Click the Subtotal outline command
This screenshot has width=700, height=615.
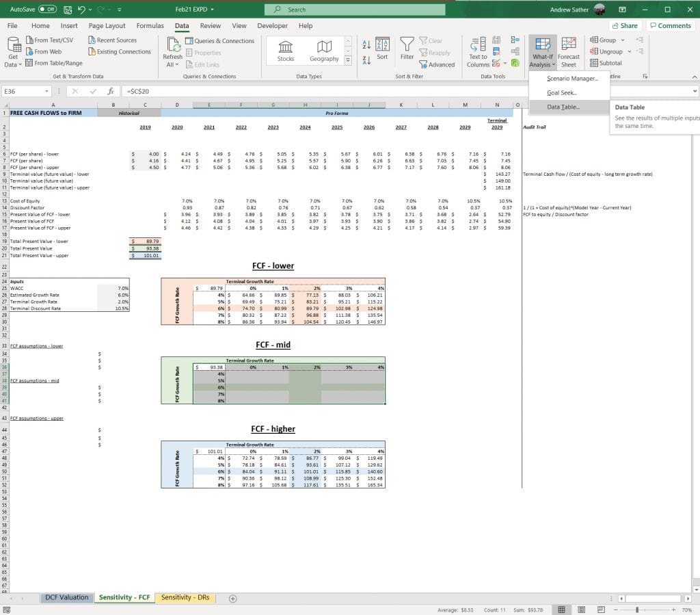click(605, 63)
